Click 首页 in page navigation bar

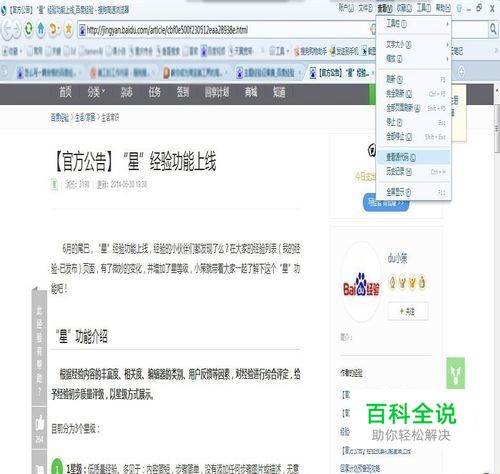[x=65, y=92]
